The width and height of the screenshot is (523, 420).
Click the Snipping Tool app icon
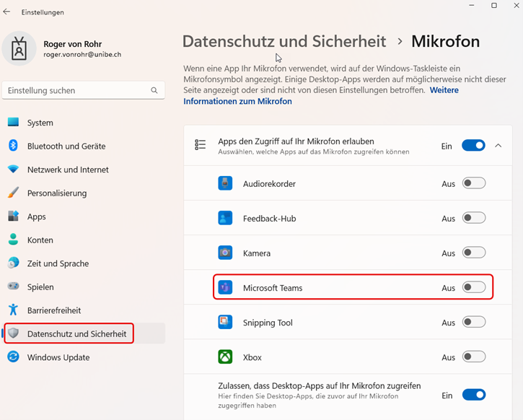point(225,323)
